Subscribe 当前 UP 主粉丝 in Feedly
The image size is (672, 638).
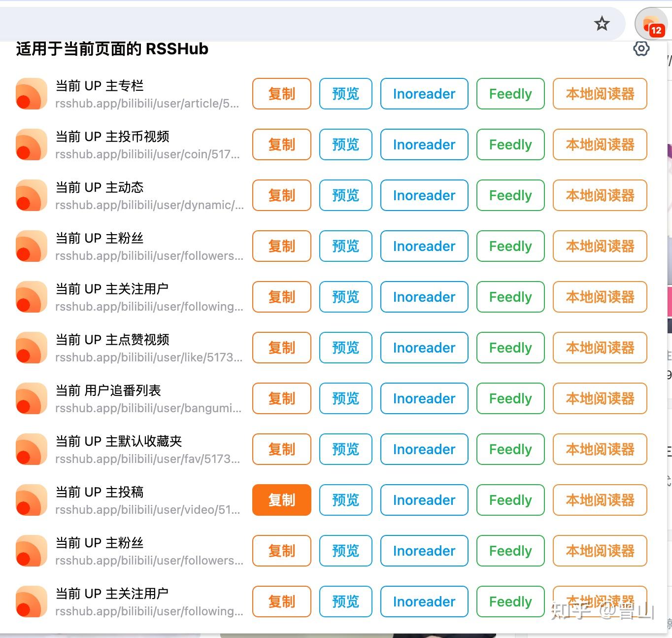click(x=510, y=246)
